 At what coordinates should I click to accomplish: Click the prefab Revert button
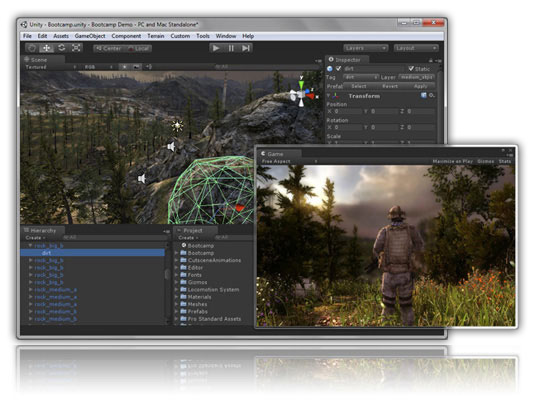[390, 86]
